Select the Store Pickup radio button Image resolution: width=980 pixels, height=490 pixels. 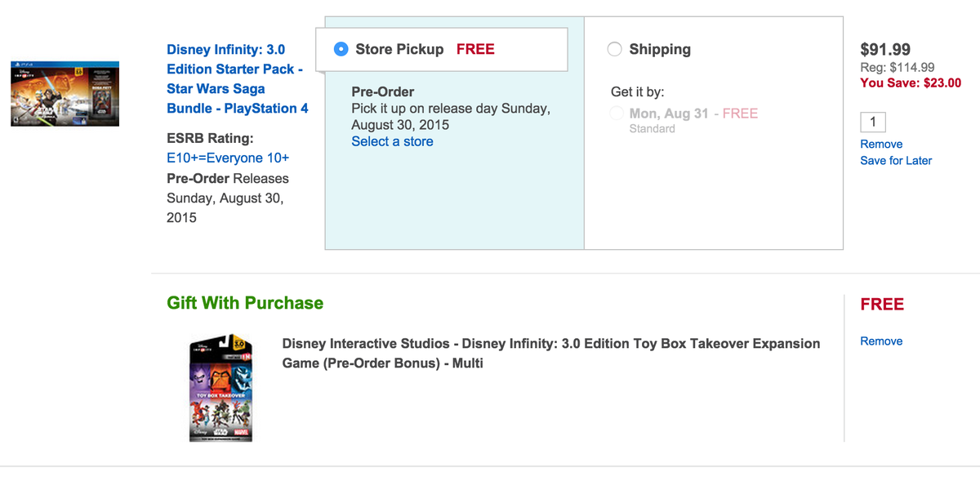341,49
